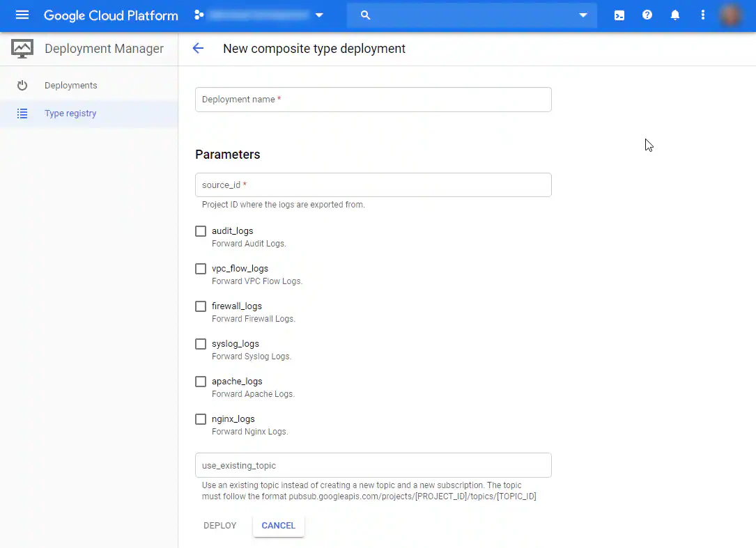
Task: Click 'Forward Audit Logs.' description
Action: coord(249,244)
